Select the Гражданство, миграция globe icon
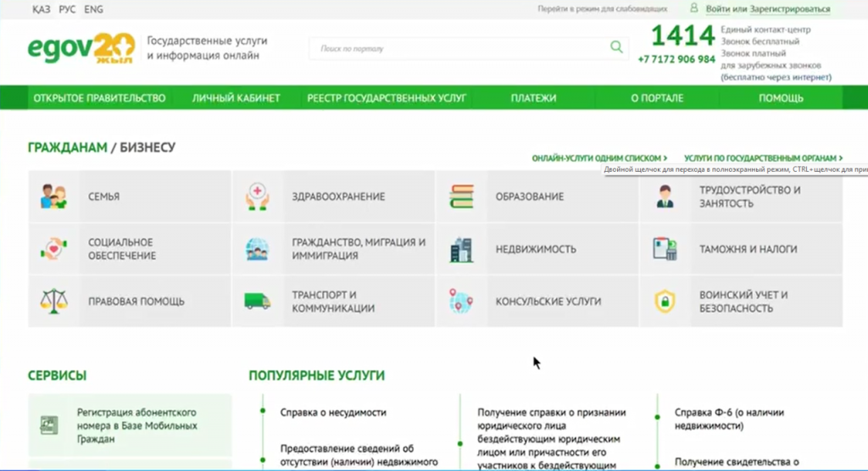This screenshot has height=471, width=868. [258, 249]
